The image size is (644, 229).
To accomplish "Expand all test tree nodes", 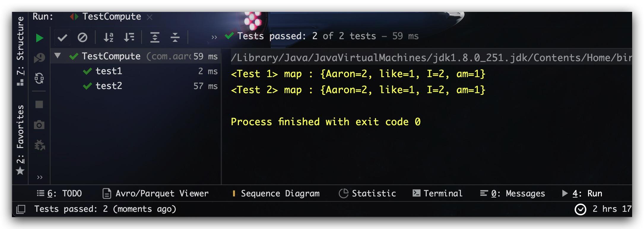I will [x=155, y=37].
